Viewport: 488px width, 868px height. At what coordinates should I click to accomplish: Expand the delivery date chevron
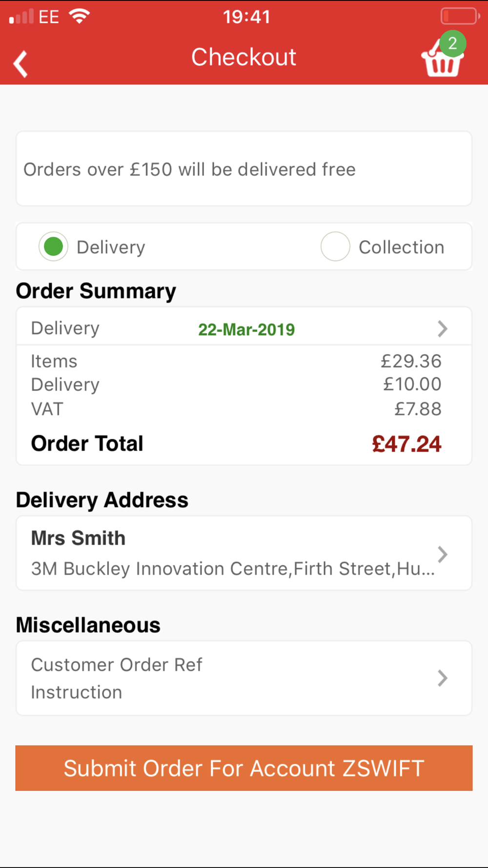(x=442, y=329)
